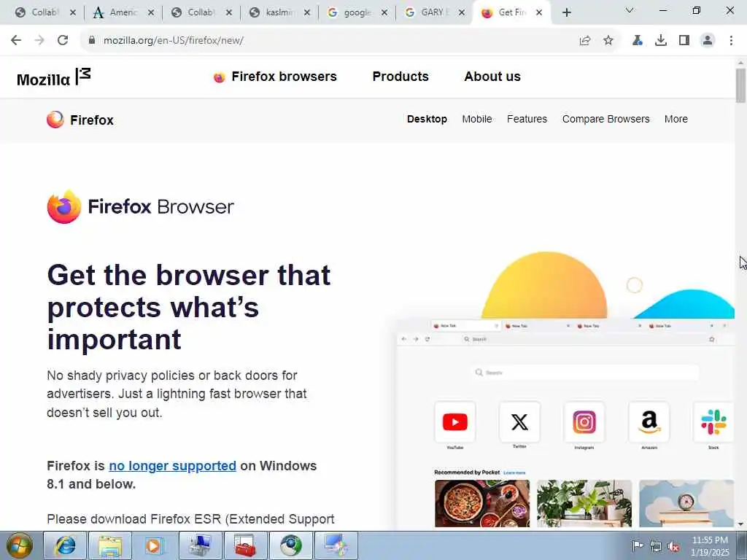747x560 pixels.
Task: Open the Chrome labs flask icon
Action: click(x=637, y=41)
